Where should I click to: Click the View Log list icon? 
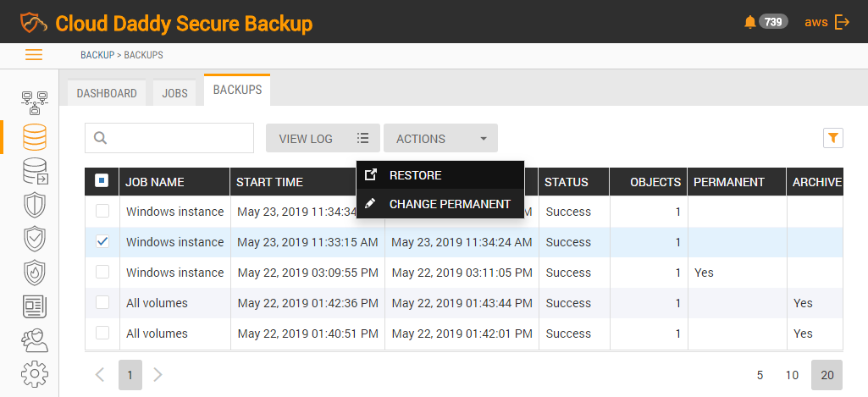point(363,139)
